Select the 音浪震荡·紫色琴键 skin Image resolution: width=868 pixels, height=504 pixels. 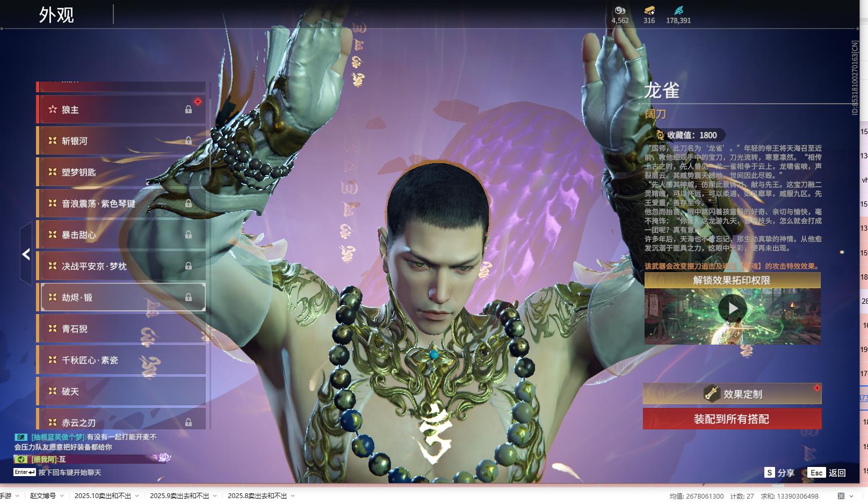click(x=121, y=203)
